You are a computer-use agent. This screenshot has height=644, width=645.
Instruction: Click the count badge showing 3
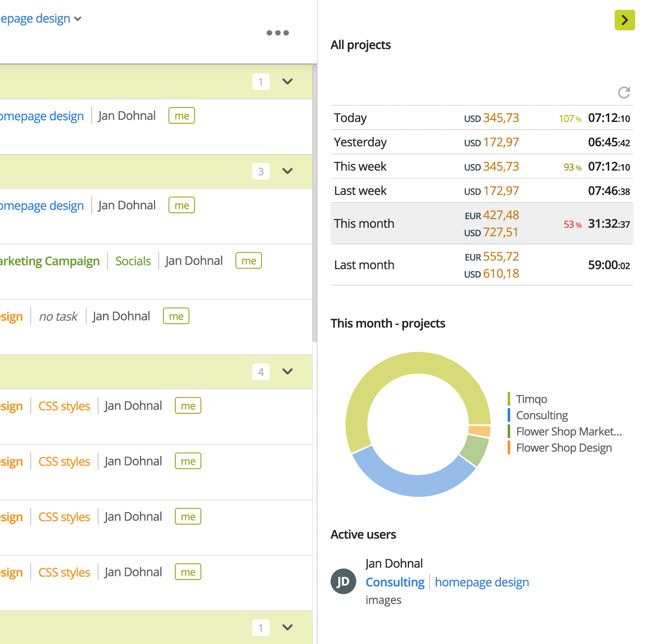click(x=261, y=171)
